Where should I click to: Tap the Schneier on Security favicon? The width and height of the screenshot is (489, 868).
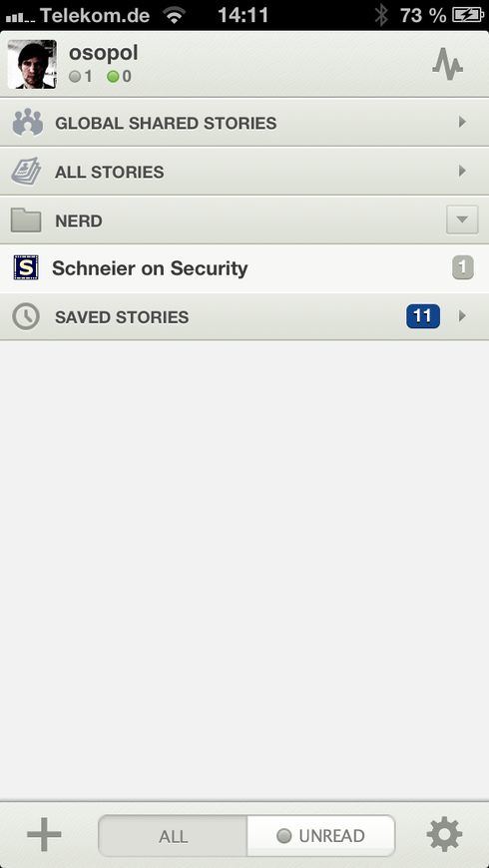(26, 268)
